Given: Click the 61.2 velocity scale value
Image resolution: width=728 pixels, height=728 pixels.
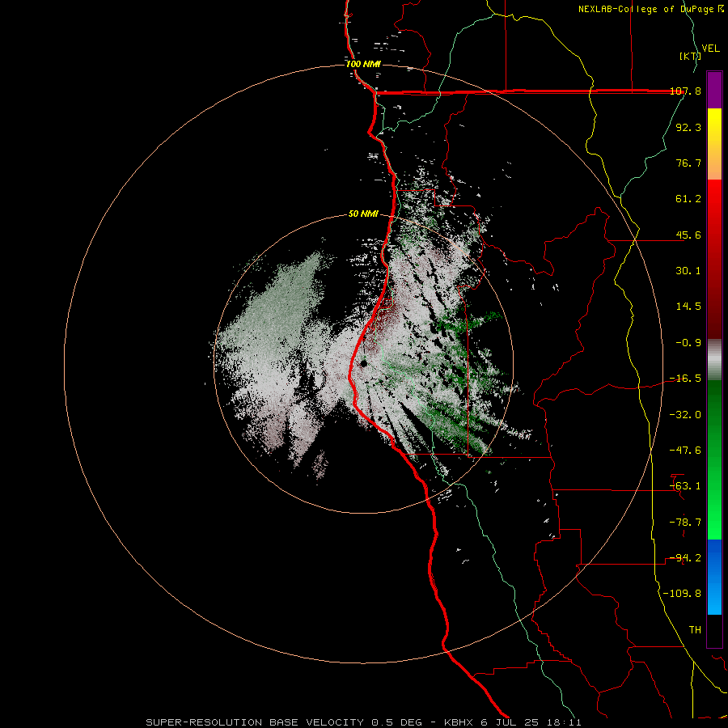Looking at the screenshot, I should click(688, 199).
